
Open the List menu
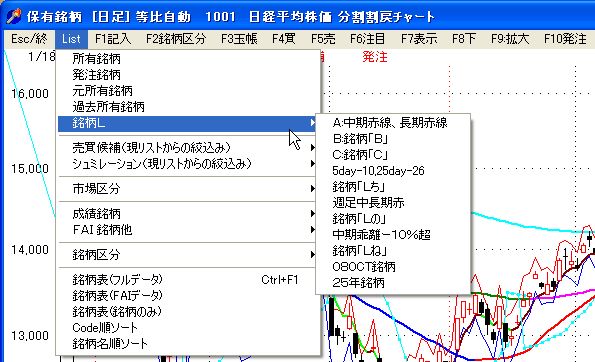[71, 39]
